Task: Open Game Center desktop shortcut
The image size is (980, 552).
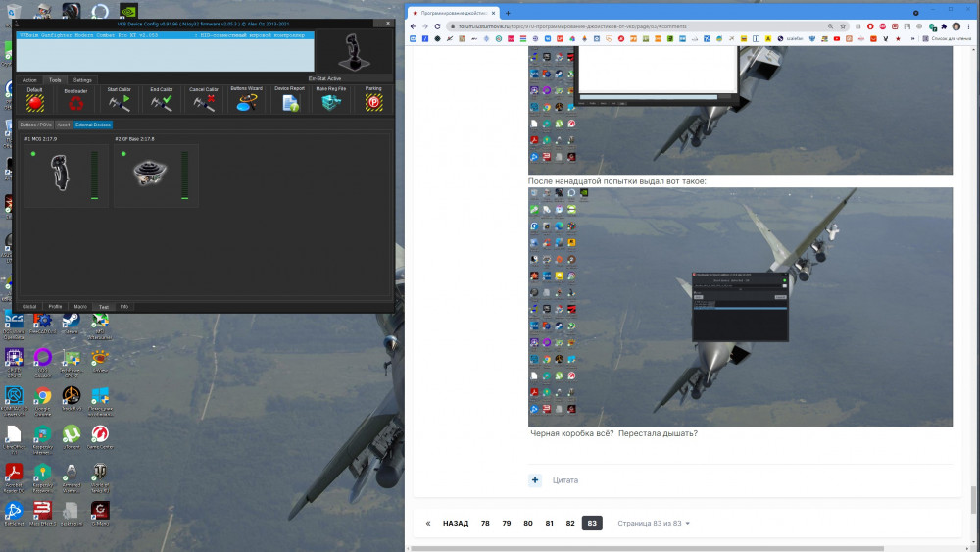Action: coord(100,437)
